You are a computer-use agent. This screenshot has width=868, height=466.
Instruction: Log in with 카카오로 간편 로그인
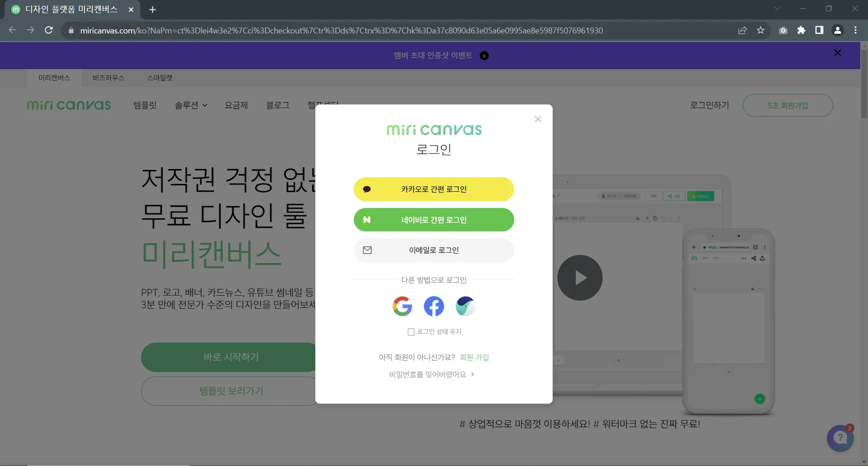point(434,189)
